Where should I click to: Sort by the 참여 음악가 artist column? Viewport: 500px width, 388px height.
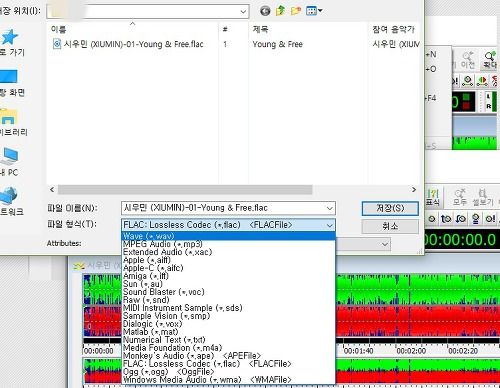click(394, 29)
